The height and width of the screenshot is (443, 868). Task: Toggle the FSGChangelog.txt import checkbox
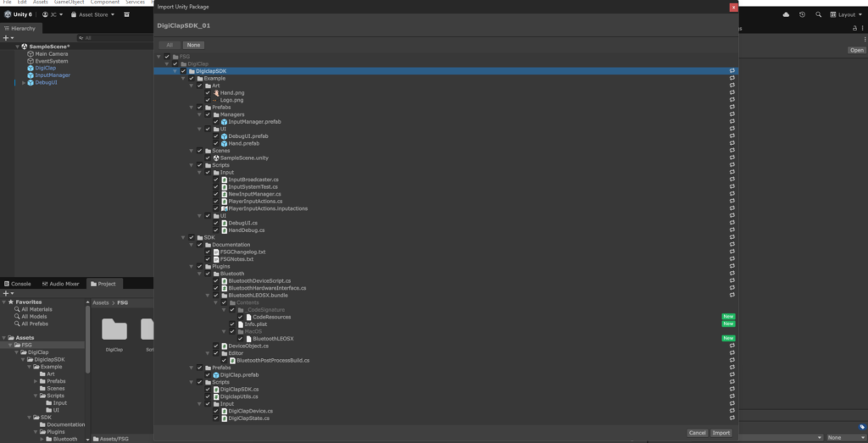[x=208, y=252]
